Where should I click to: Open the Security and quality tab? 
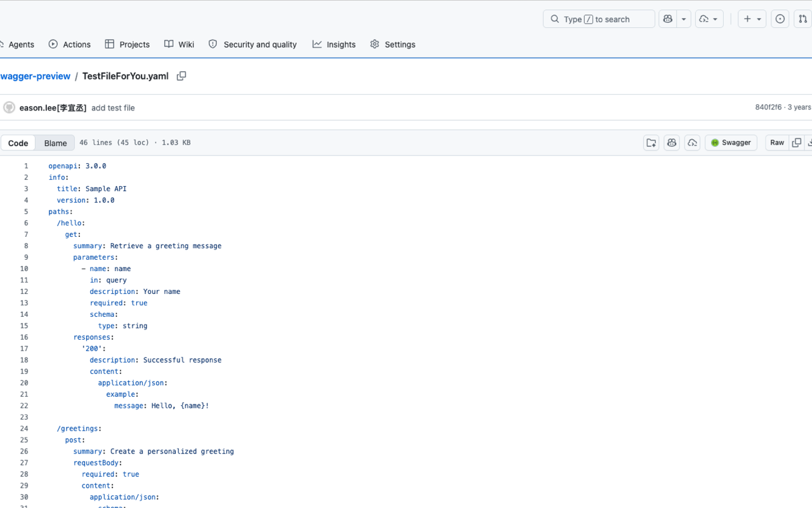coord(252,44)
